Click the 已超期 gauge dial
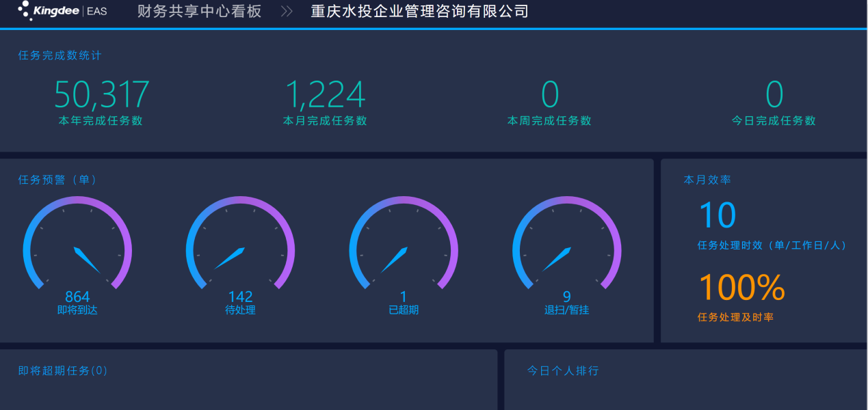 (x=404, y=243)
